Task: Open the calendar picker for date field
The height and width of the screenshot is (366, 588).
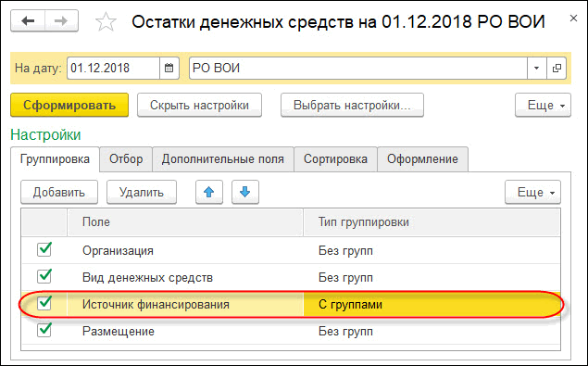Action: pyautogui.click(x=169, y=68)
